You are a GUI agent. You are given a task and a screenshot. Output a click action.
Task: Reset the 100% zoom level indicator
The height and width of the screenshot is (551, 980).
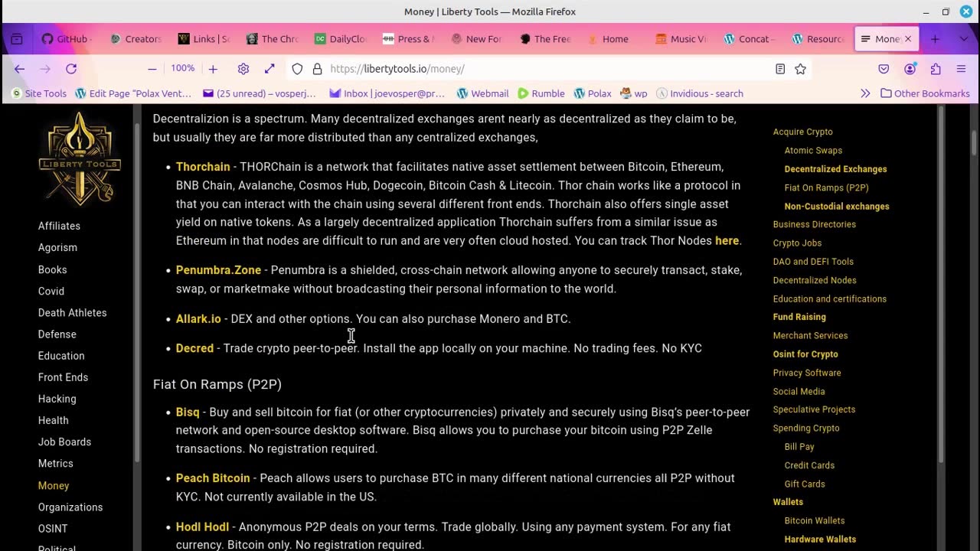[182, 69]
